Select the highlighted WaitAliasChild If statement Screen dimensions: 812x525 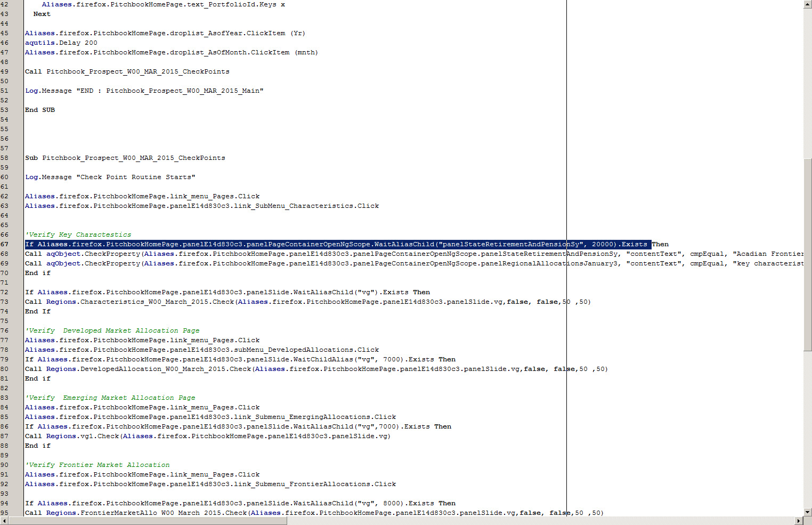pos(336,244)
